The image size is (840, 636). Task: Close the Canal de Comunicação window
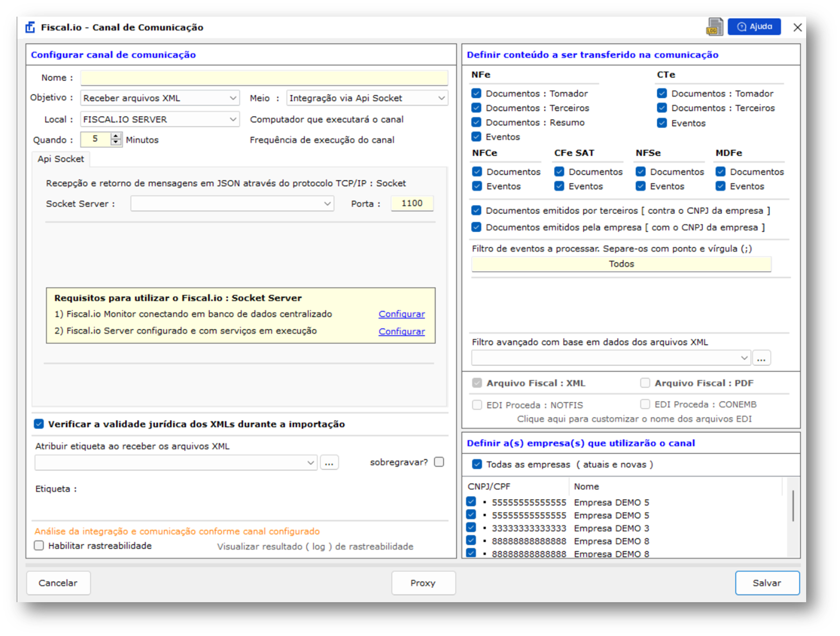tap(797, 27)
